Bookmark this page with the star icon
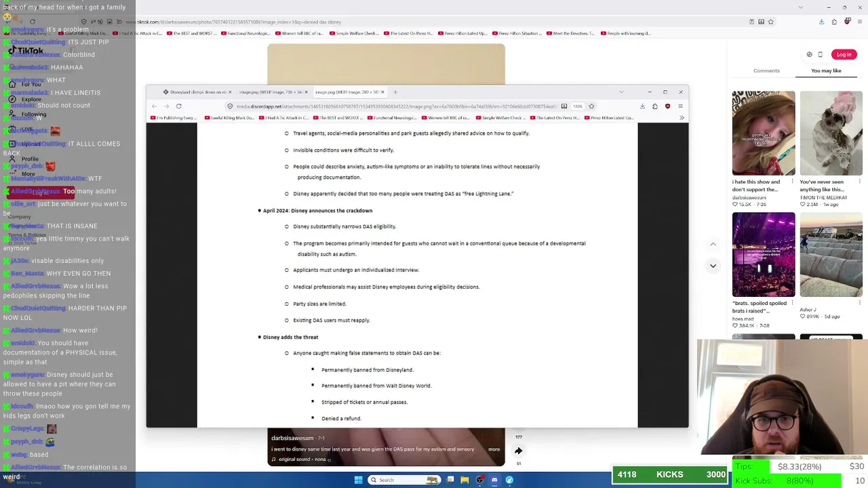 coord(591,106)
